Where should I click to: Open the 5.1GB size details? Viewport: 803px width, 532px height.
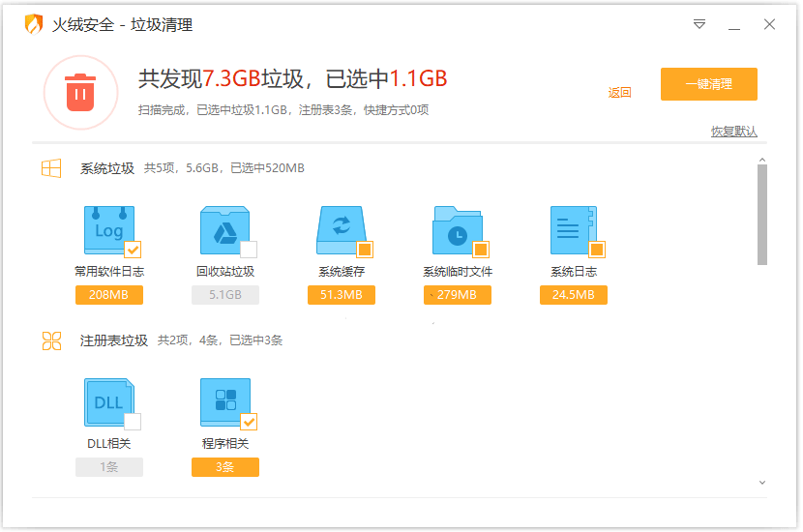[224, 295]
